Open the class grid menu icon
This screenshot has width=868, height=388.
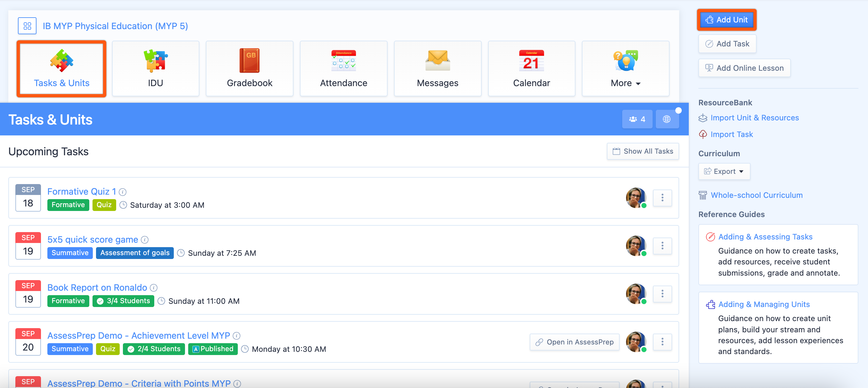[27, 26]
